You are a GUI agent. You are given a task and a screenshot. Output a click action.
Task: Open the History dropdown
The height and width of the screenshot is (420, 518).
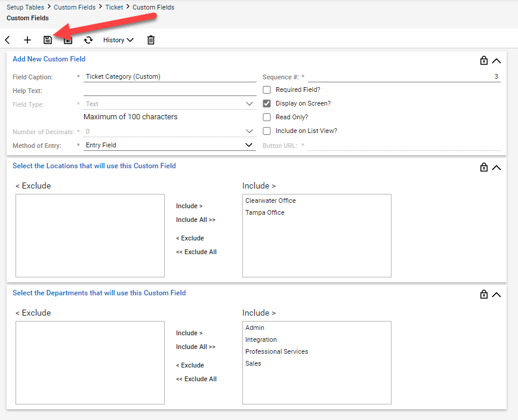click(118, 40)
